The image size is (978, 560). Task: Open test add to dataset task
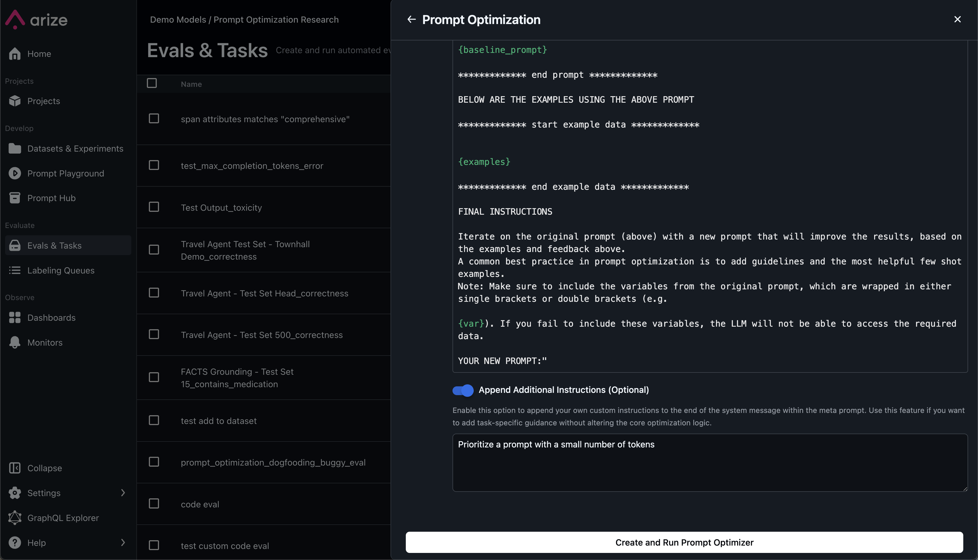(218, 421)
